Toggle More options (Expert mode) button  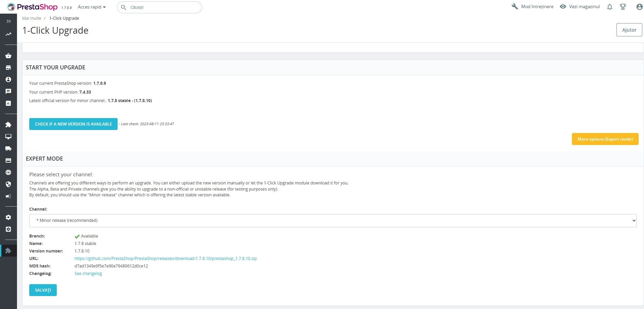click(x=605, y=139)
